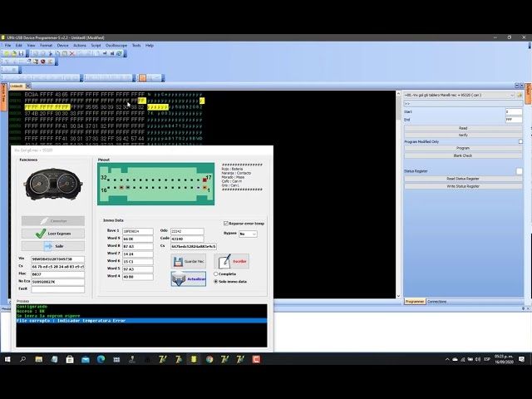
Task: Click the Salir exit button
Action: coord(53,246)
